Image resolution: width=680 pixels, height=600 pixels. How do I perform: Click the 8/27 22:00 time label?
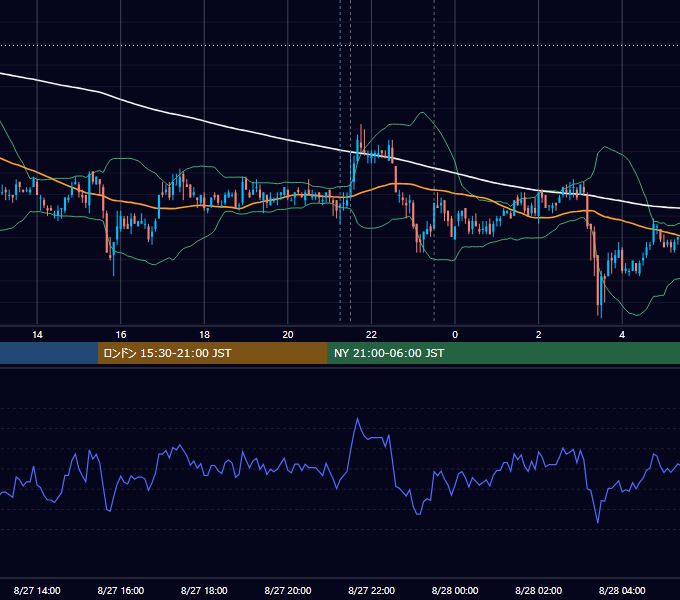coord(371,590)
